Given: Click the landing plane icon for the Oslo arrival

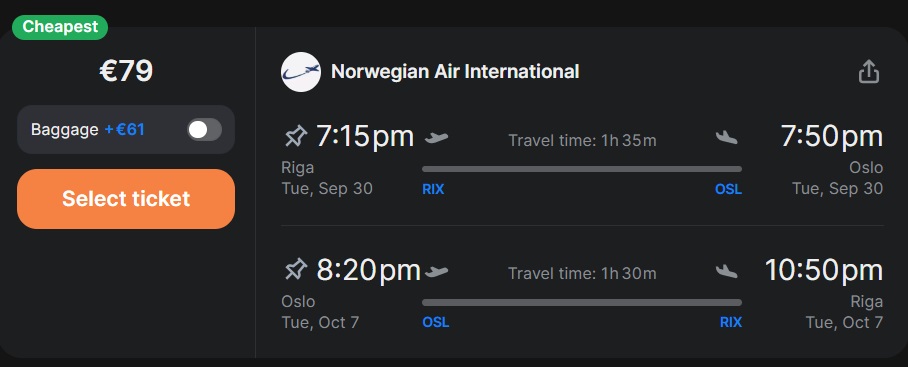Looking at the screenshot, I should click(727, 138).
